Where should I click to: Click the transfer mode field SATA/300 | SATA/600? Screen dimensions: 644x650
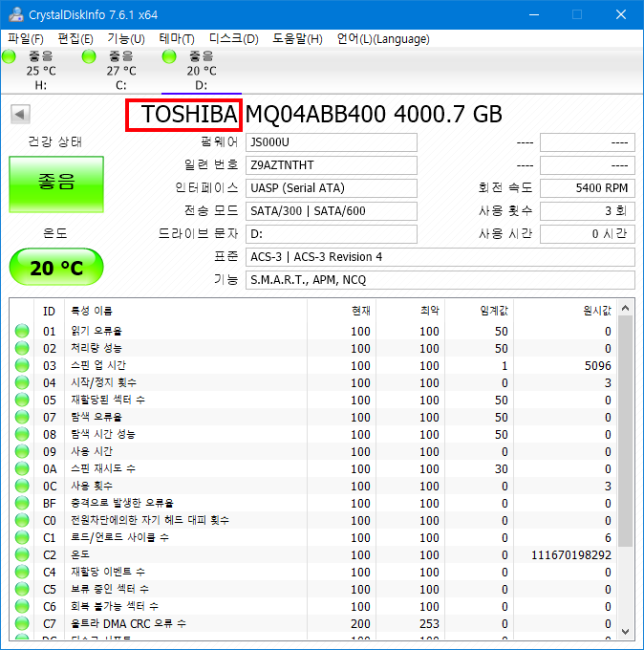click(332, 211)
